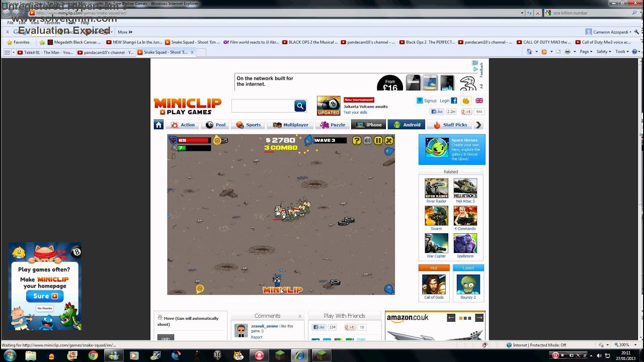Open the Multiplayer games category

tap(291, 125)
